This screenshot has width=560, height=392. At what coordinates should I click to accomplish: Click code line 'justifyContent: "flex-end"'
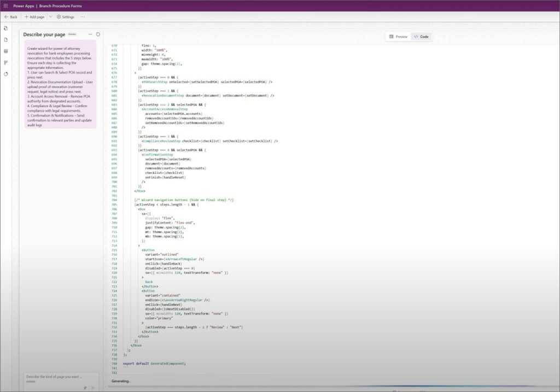[x=170, y=223]
